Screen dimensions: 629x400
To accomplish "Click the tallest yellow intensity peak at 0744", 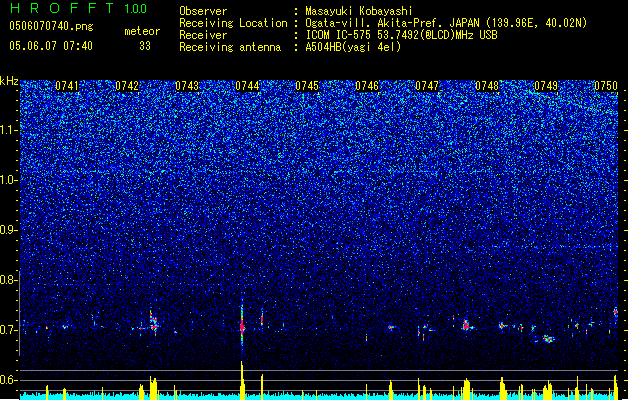I will pos(242,380).
